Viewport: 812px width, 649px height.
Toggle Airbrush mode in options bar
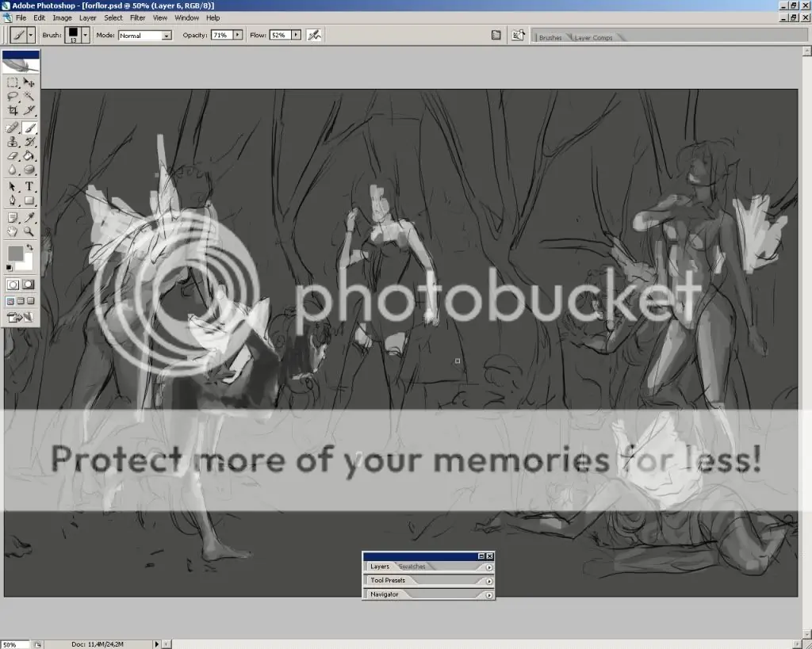coord(314,35)
